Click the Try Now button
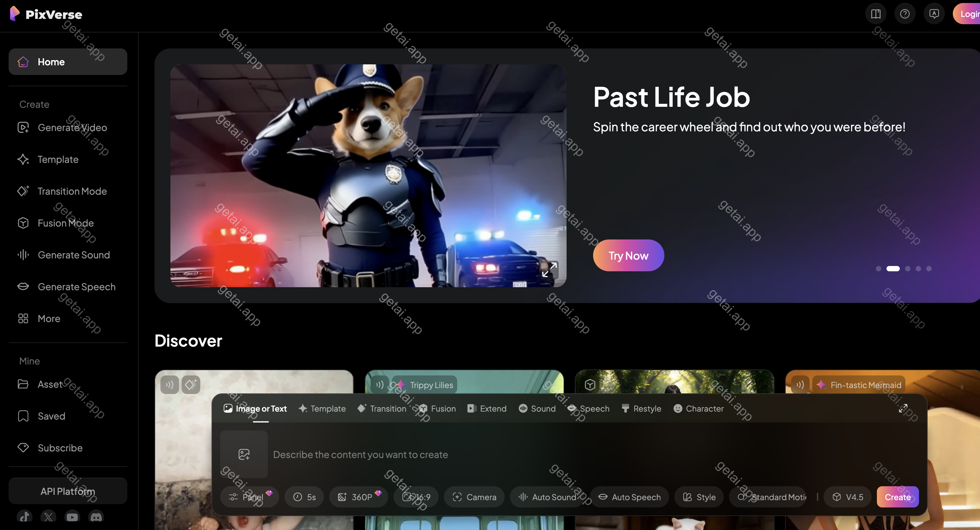This screenshot has width=980, height=530. [629, 255]
